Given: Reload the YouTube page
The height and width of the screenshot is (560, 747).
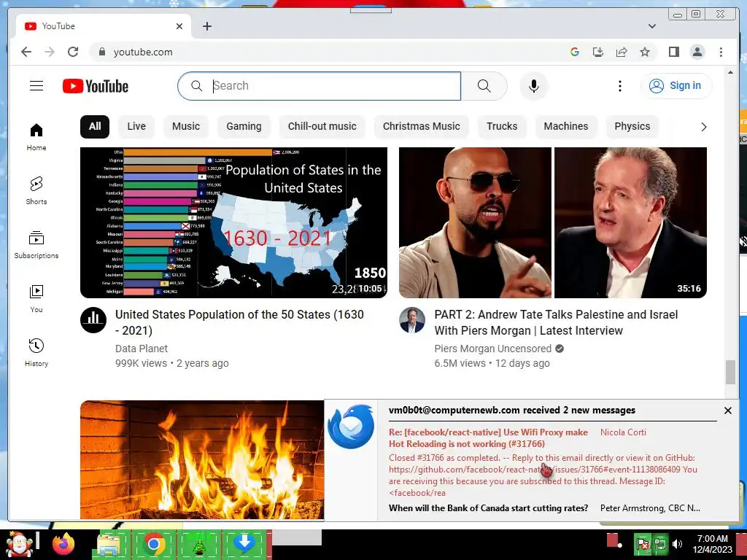Looking at the screenshot, I should pos(73,52).
